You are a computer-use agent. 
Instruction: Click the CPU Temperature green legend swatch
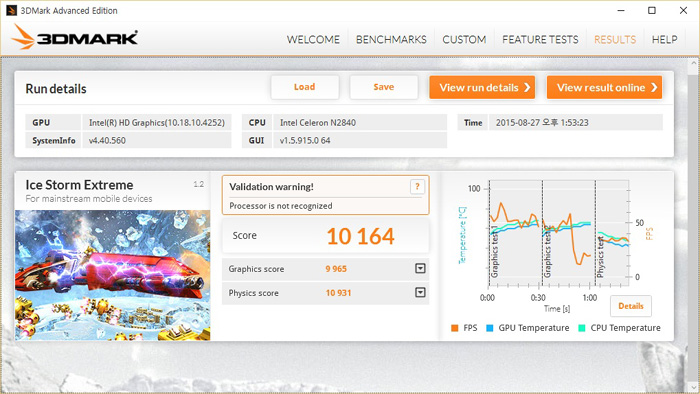click(x=582, y=328)
